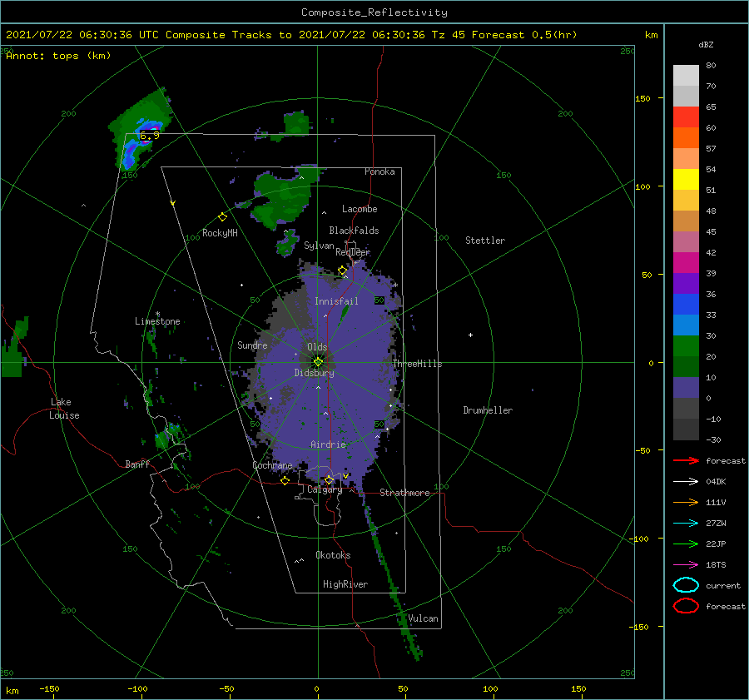Click the 'dBZ' legend heading
Screen dimensions: 749x700
tap(706, 44)
